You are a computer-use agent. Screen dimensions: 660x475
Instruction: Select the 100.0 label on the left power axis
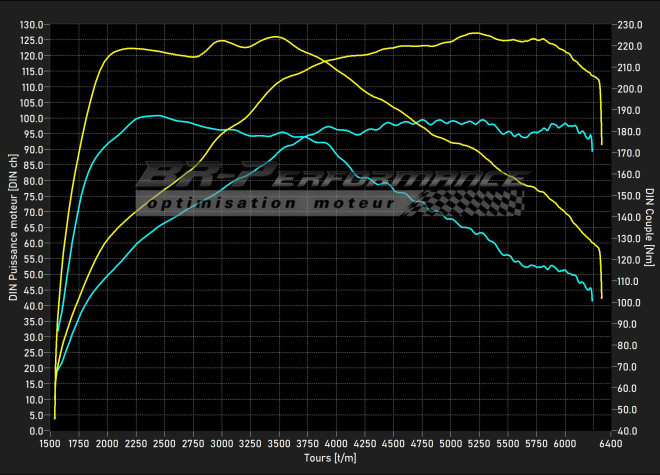tap(31, 118)
